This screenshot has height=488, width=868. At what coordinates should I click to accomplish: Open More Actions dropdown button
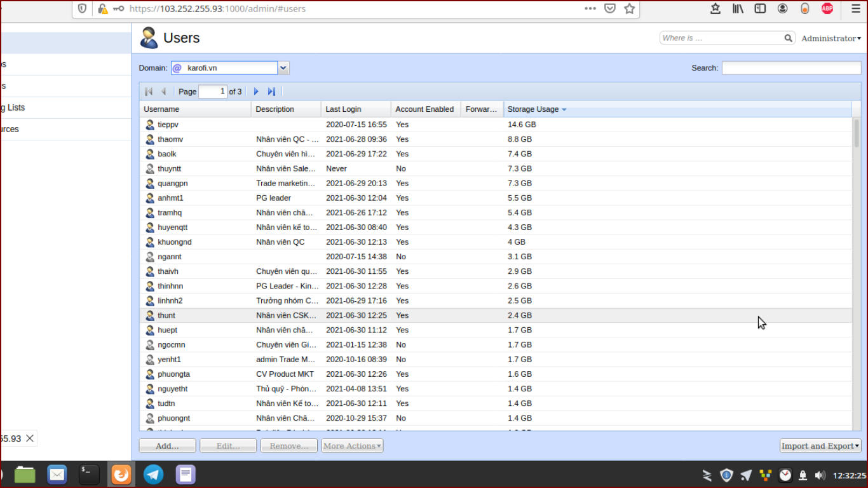tap(352, 446)
